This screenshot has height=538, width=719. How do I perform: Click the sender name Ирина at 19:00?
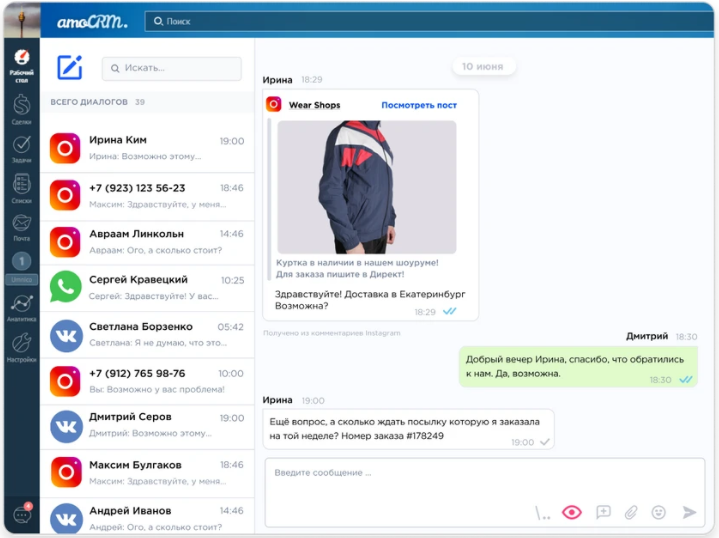pyautogui.click(x=277, y=400)
